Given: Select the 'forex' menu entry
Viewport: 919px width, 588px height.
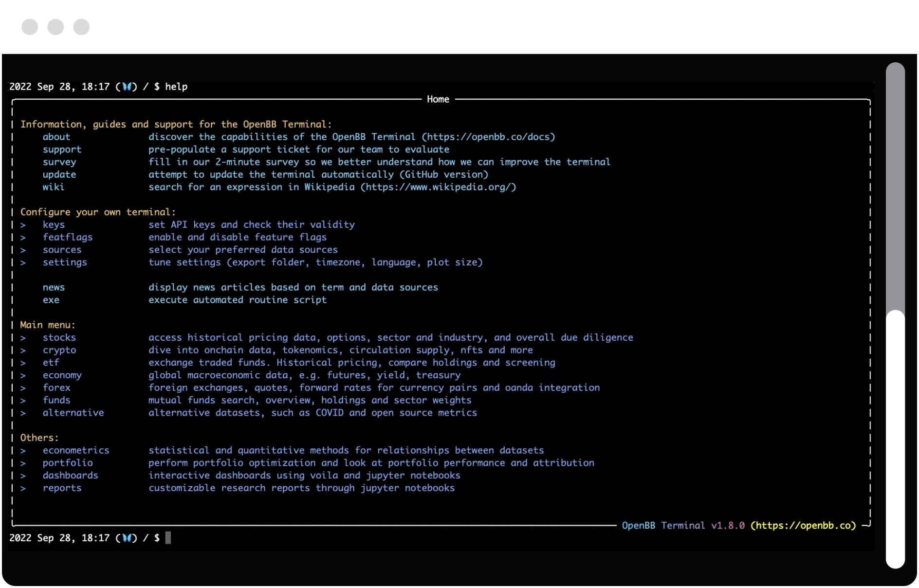Looking at the screenshot, I should tap(56, 387).
